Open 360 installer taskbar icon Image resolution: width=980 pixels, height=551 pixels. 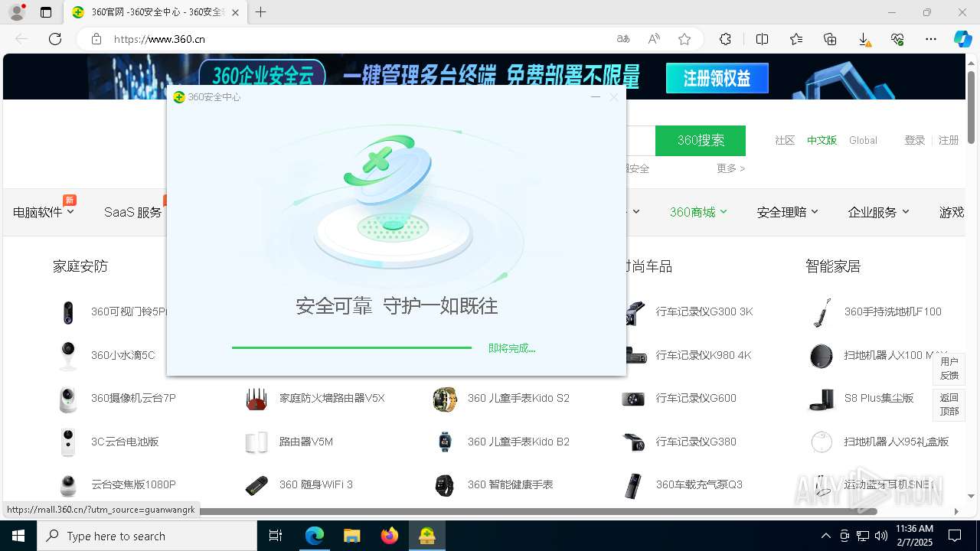pos(427,536)
